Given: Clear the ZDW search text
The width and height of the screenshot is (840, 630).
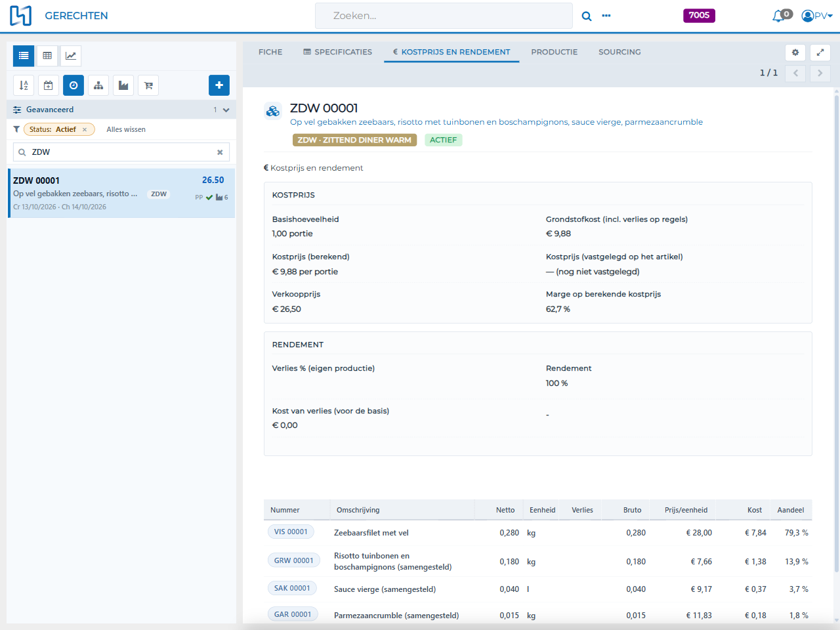Looking at the screenshot, I should (x=220, y=152).
